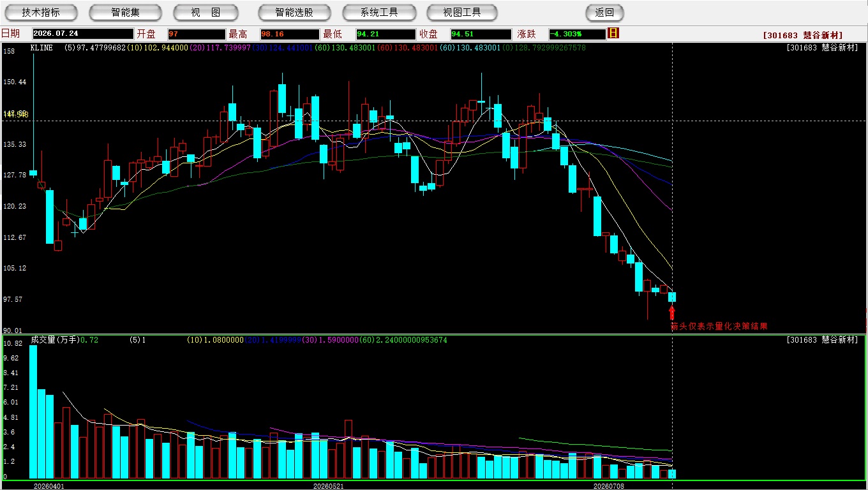Click the tallest first volume bar
Viewport: 868px width, 490px height.
33,412
